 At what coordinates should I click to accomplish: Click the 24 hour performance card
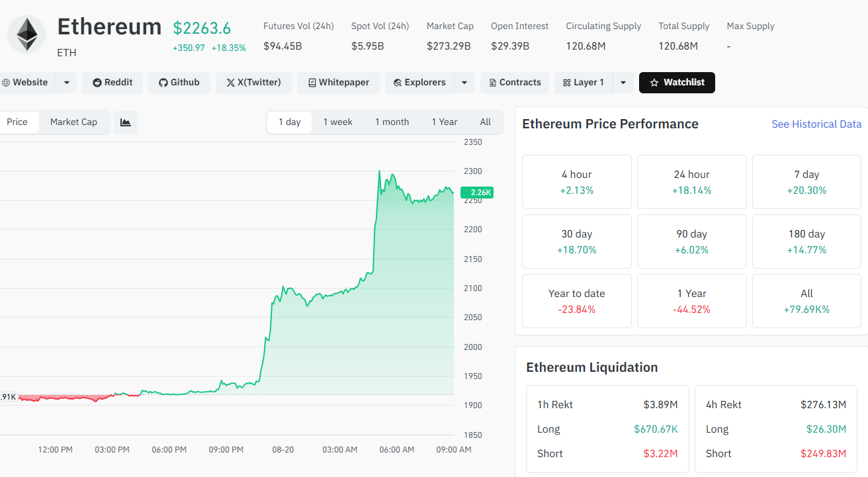(692, 182)
